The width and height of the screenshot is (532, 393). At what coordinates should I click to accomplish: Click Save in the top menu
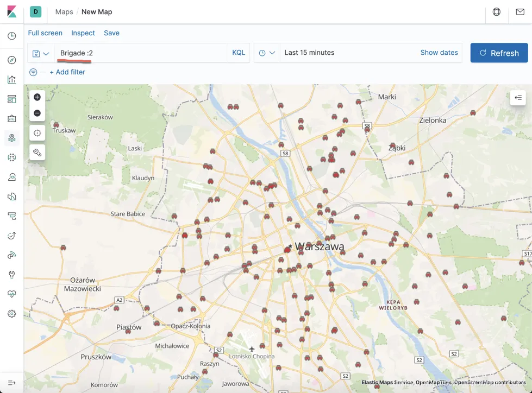click(x=111, y=33)
